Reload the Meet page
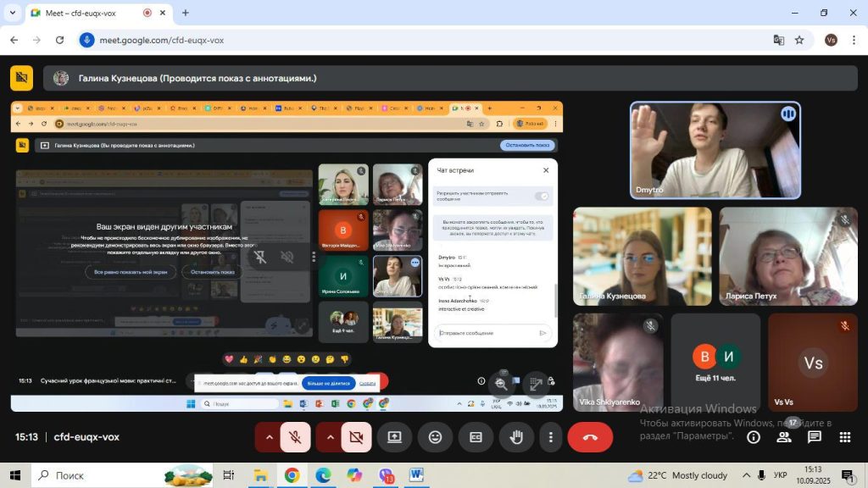This screenshot has width=868, height=488. (60, 41)
